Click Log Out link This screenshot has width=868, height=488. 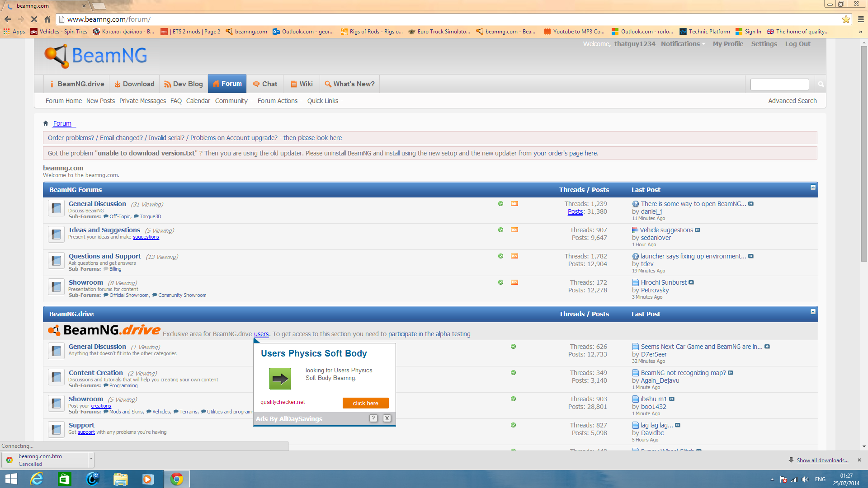coord(797,44)
